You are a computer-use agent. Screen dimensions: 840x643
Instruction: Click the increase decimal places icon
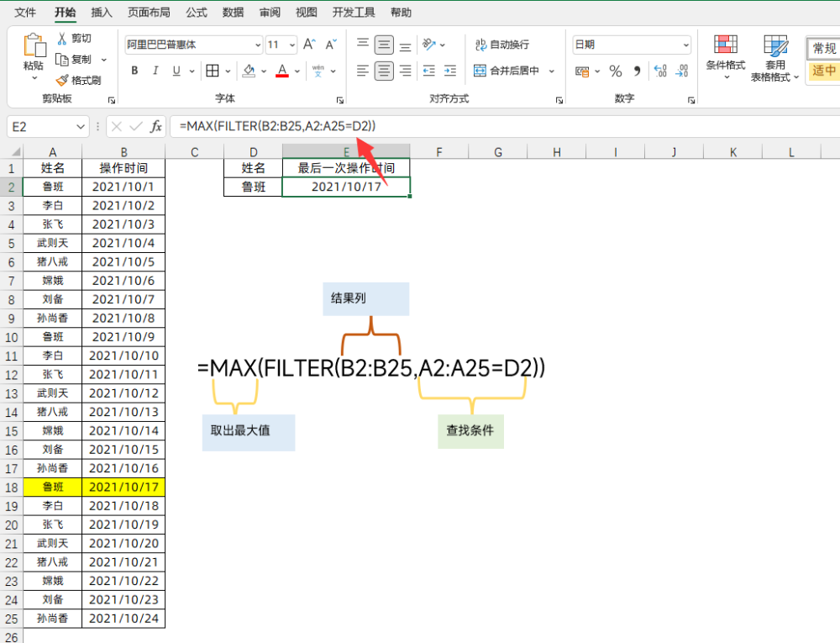click(x=660, y=71)
